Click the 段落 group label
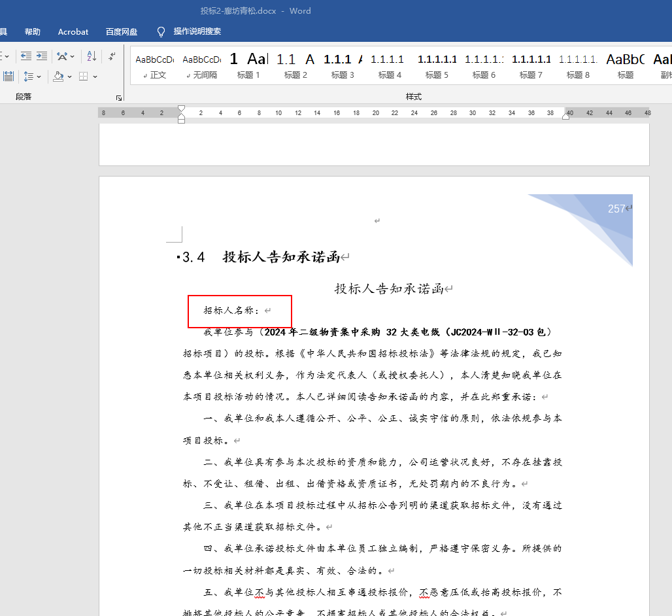 click(x=24, y=97)
